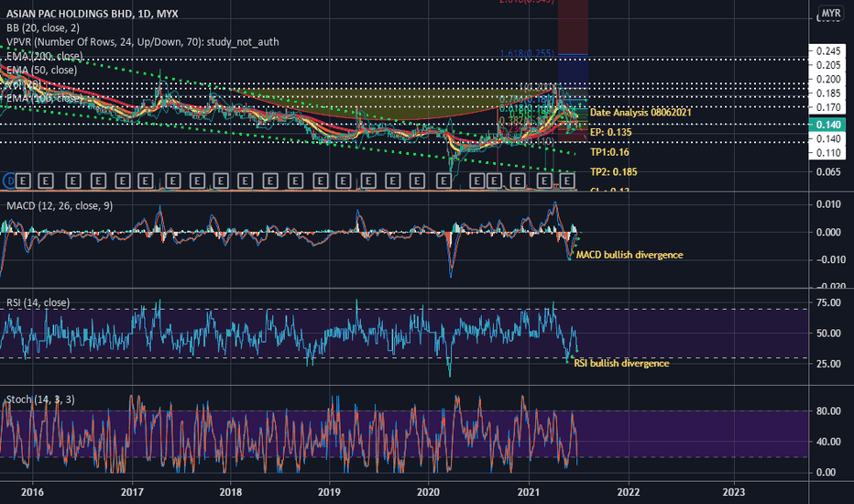Click the 2019 time axis label
Image resolution: width=854 pixels, height=504 pixels.
pyautogui.click(x=329, y=493)
